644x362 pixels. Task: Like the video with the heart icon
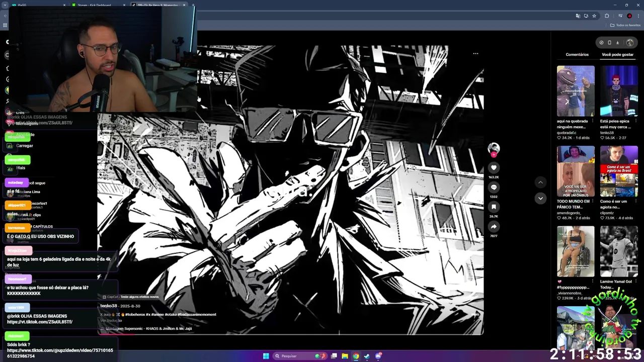(494, 167)
